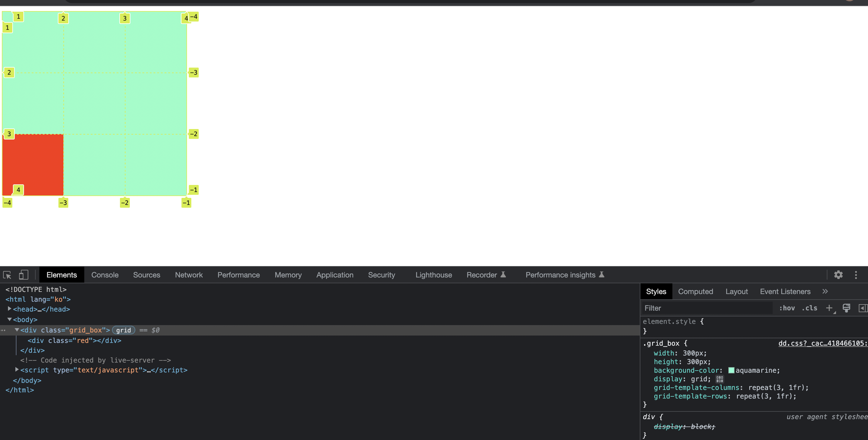Click the new style rule plus icon
Viewport: 868px width, 440px height.
829,308
